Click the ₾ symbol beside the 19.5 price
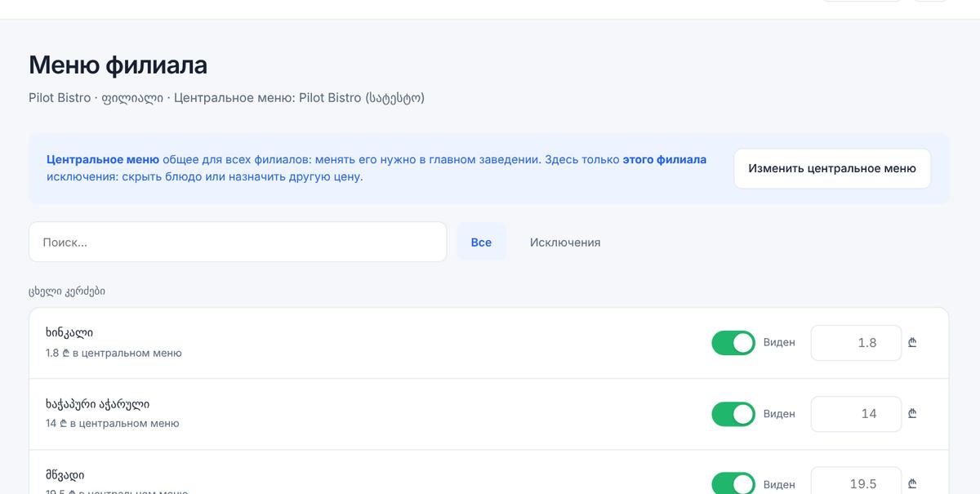The width and height of the screenshot is (980, 494). tap(912, 484)
